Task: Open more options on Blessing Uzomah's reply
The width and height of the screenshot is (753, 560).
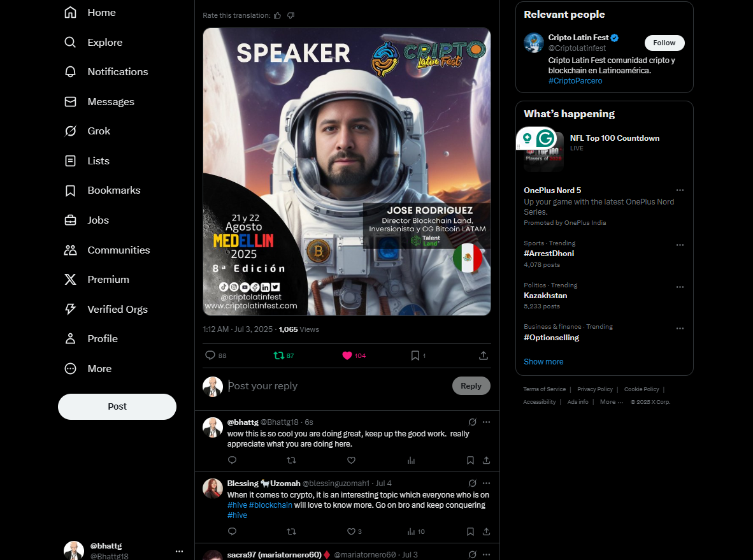Action: coord(487,483)
